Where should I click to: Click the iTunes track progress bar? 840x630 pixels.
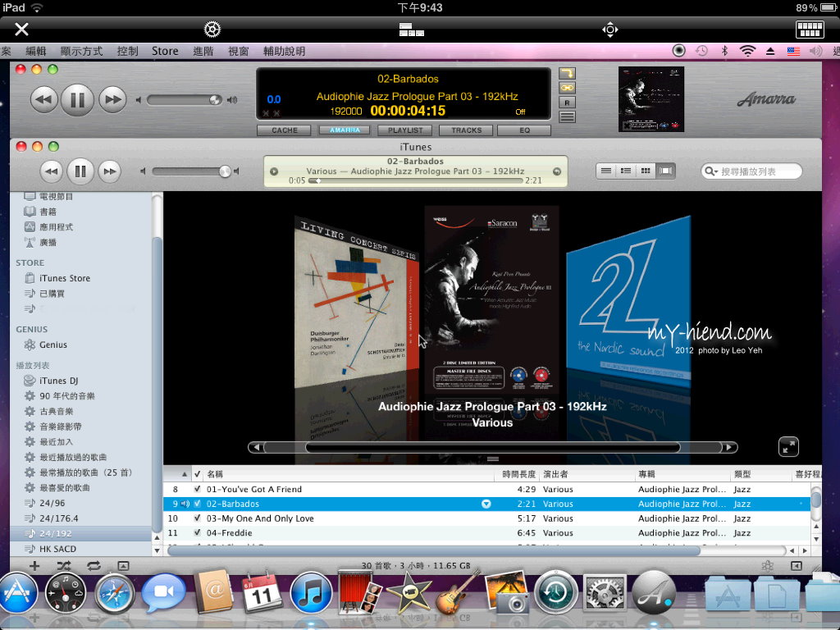[416, 181]
